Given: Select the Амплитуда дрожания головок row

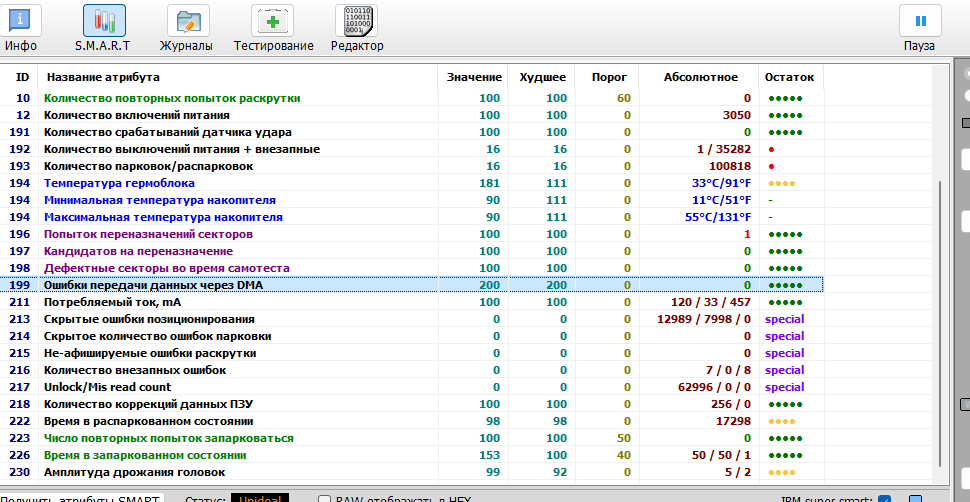Looking at the screenshot, I should point(134,472).
